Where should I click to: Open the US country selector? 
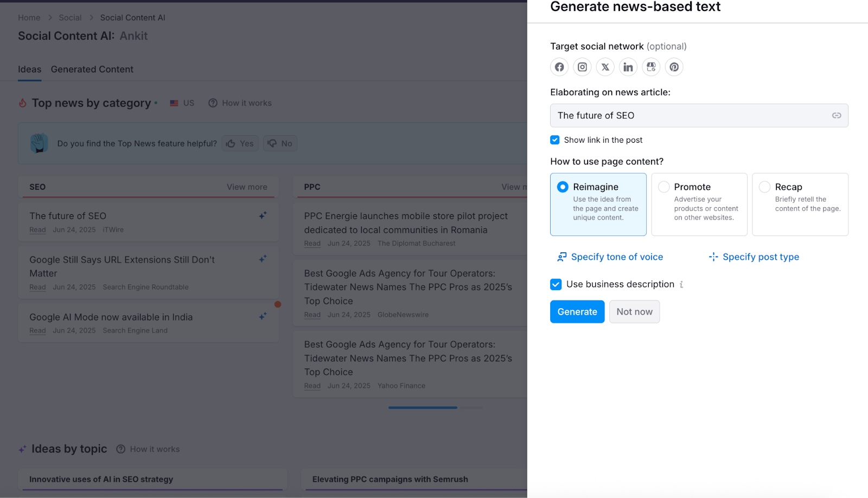pos(182,103)
